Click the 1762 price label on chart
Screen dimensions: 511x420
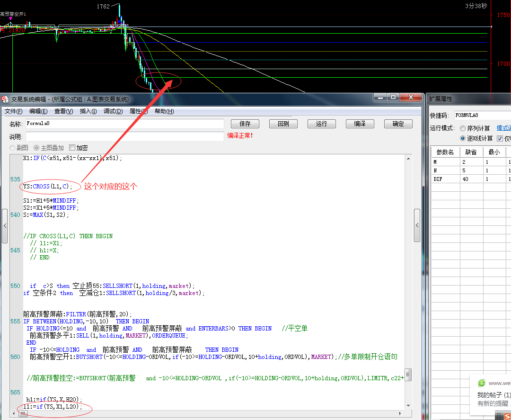[x=103, y=6]
